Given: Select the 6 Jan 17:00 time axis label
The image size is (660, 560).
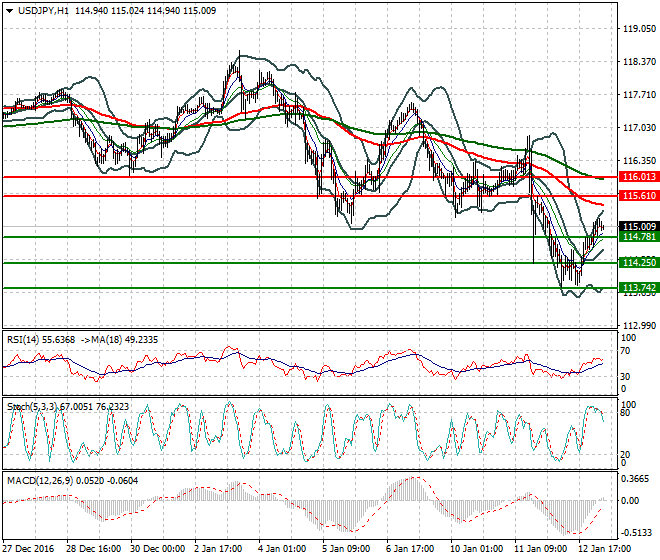Looking at the screenshot, I should [411, 549].
